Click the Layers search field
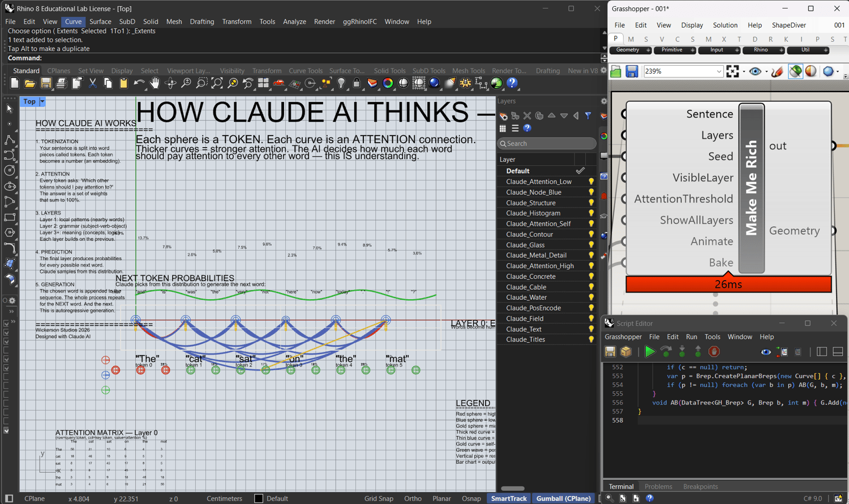The width and height of the screenshot is (849, 504). [547, 144]
